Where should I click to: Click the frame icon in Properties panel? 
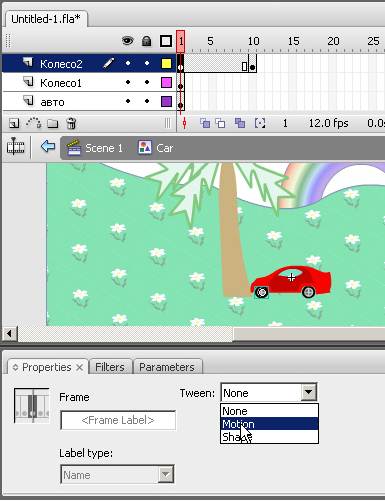coord(32,406)
